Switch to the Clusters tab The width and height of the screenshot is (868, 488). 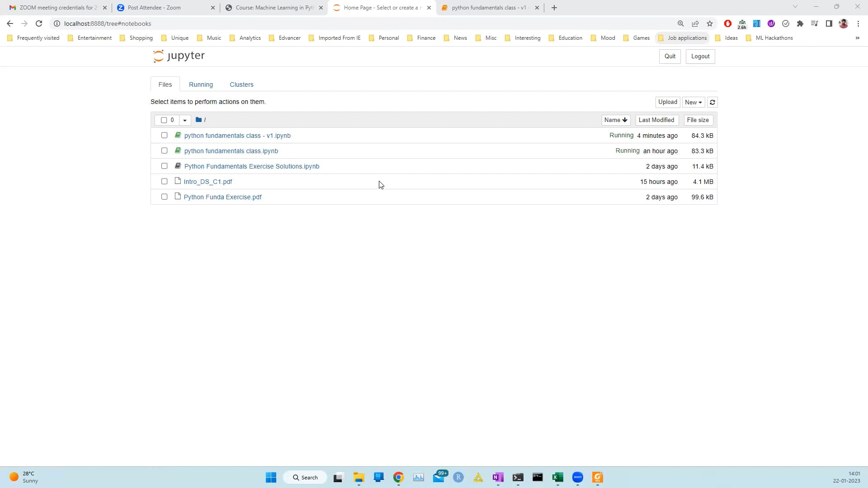tap(241, 84)
